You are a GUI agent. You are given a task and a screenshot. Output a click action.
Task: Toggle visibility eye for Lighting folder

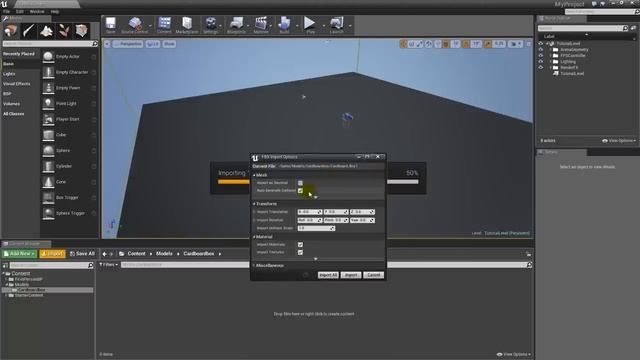(x=541, y=62)
